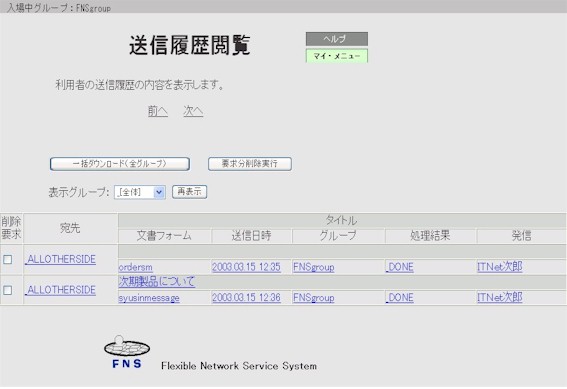Click date link 2003.03.15 12:35

[246, 267]
